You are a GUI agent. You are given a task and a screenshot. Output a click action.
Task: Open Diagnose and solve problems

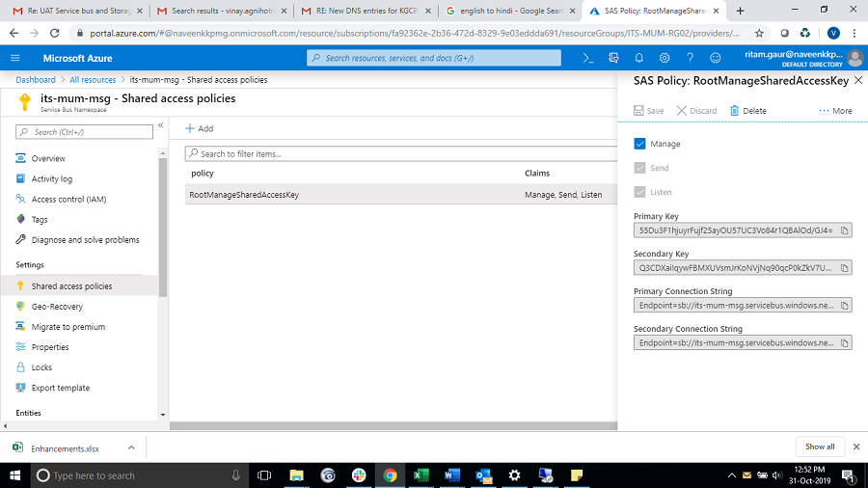tap(86, 240)
